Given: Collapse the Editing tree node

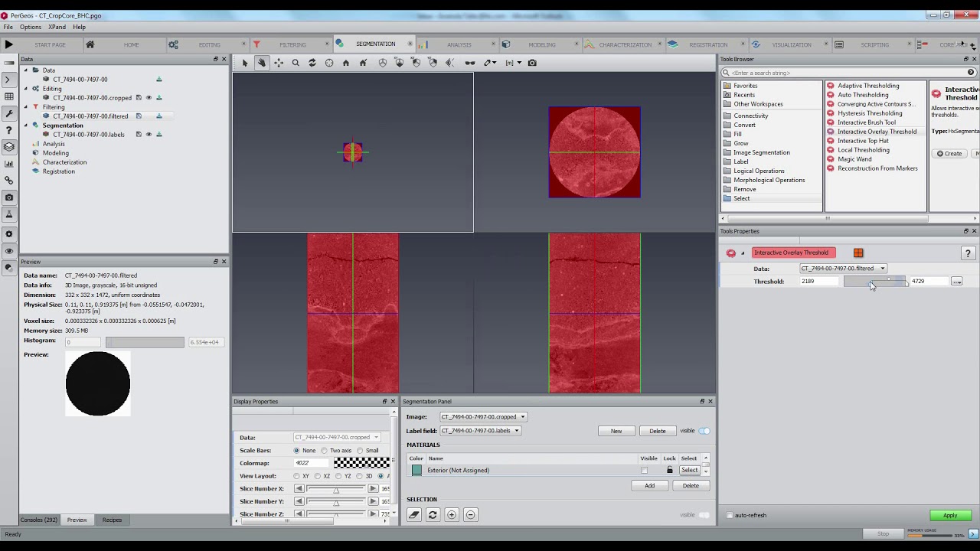Looking at the screenshot, I should pyautogui.click(x=25, y=89).
